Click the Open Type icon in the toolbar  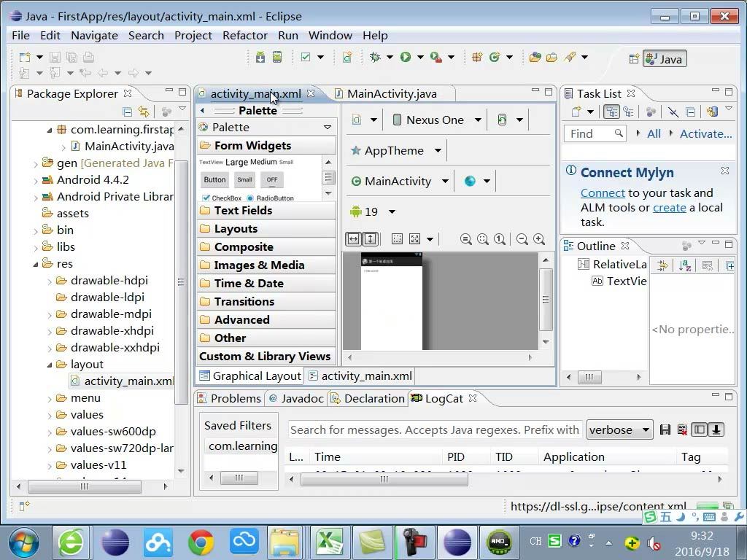tap(535, 57)
